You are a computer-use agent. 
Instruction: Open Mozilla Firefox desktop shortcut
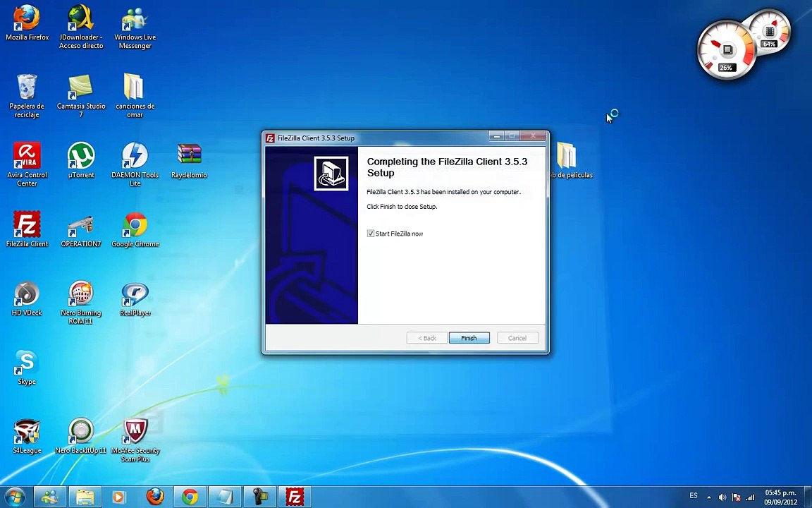point(27,23)
